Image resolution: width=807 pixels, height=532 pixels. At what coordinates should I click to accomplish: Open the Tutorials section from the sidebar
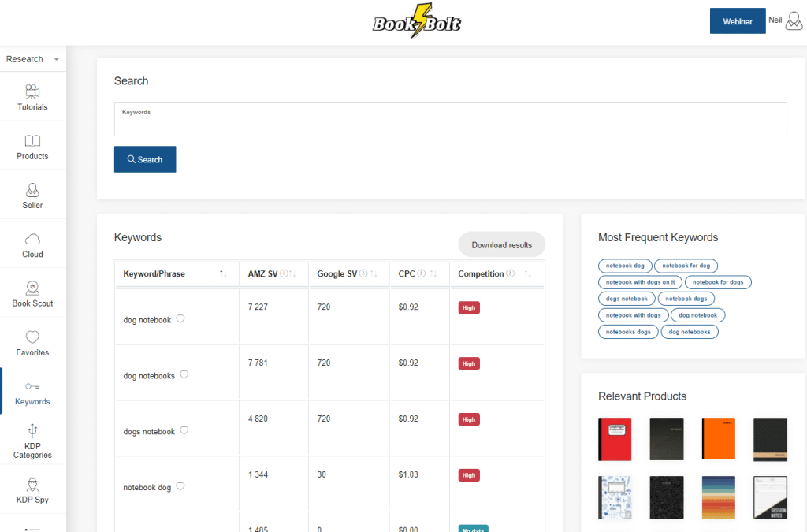pyautogui.click(x=32, y=97)
